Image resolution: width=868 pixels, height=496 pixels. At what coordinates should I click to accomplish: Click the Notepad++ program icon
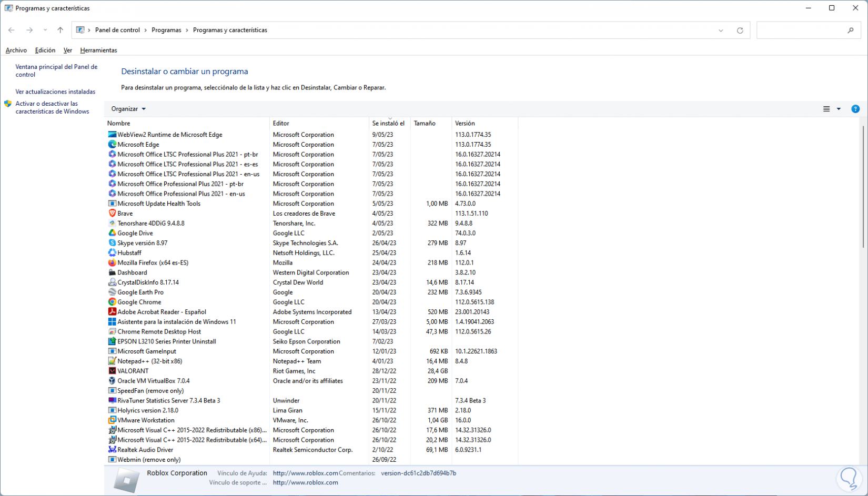click(112, 361)
